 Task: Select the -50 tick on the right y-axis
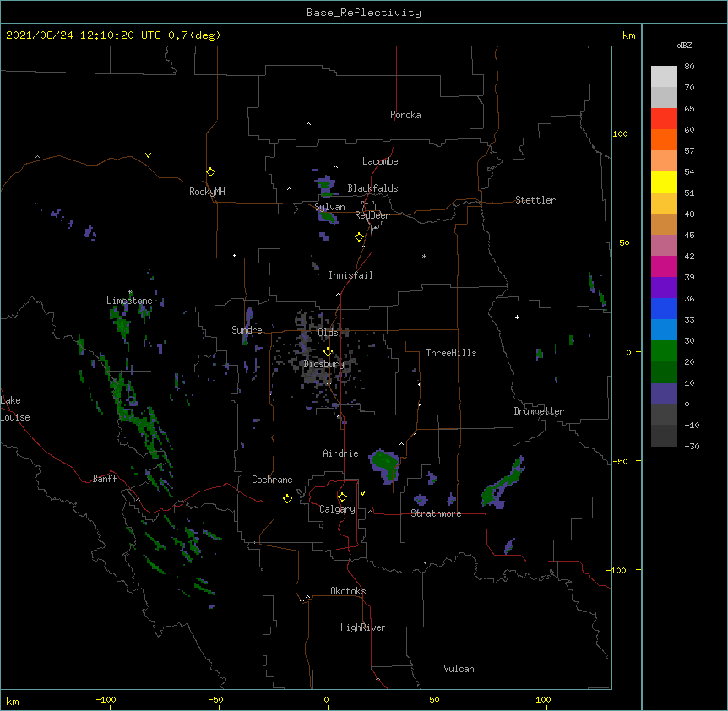coord(620,461)
